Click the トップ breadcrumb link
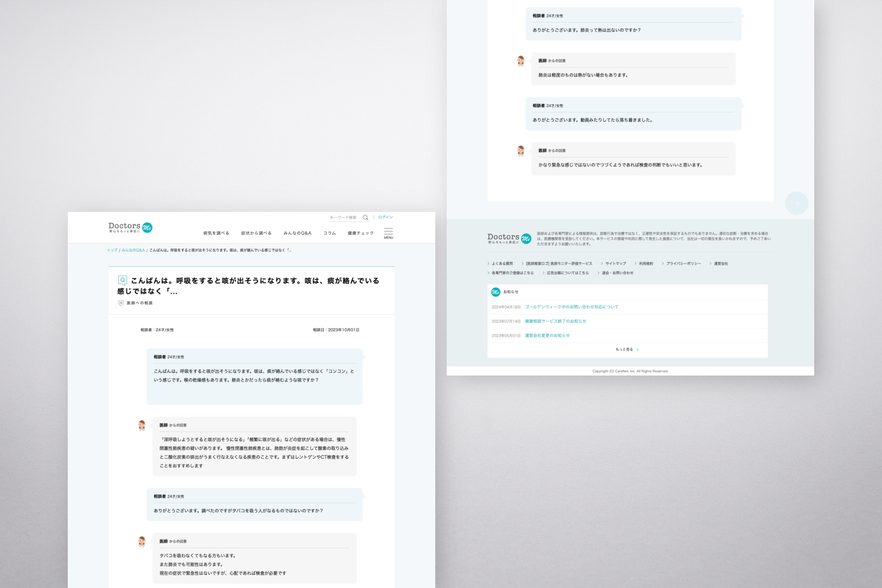 tap(112, 250)
